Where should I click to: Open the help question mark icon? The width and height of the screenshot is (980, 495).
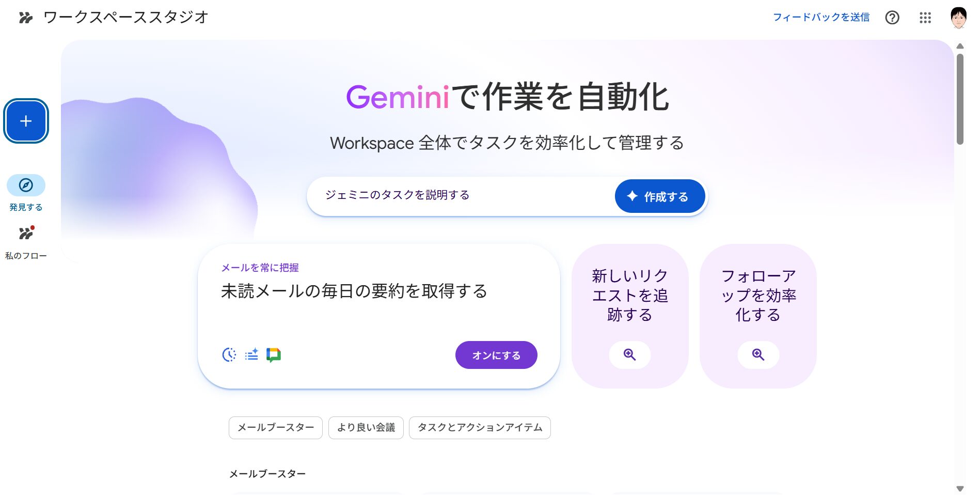click(892, 18)
